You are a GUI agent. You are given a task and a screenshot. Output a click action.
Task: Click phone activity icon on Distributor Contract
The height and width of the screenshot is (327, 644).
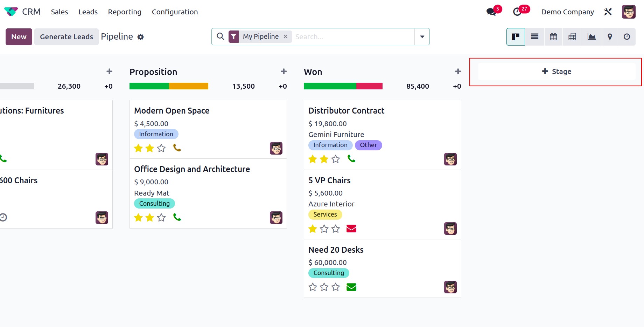tap(351, 159)
